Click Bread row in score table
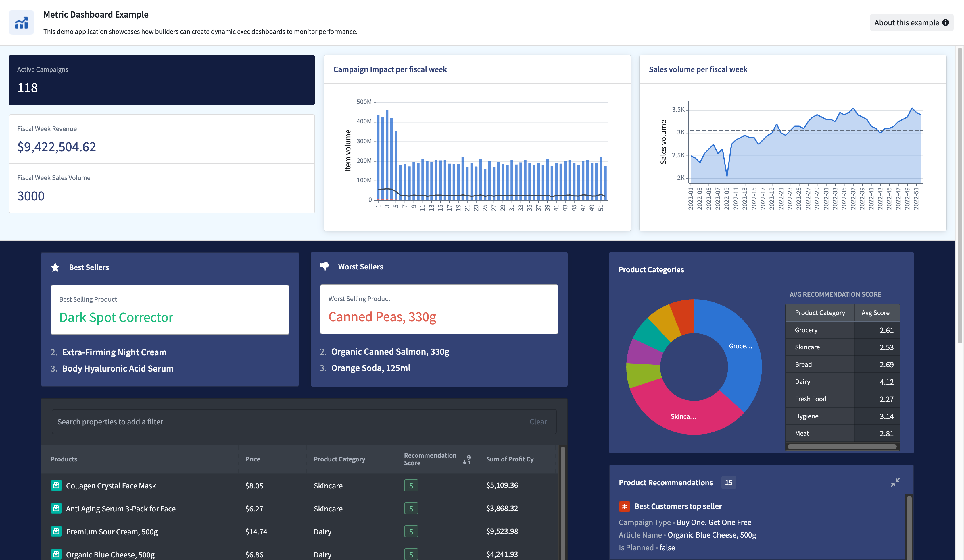 point(842,364)
